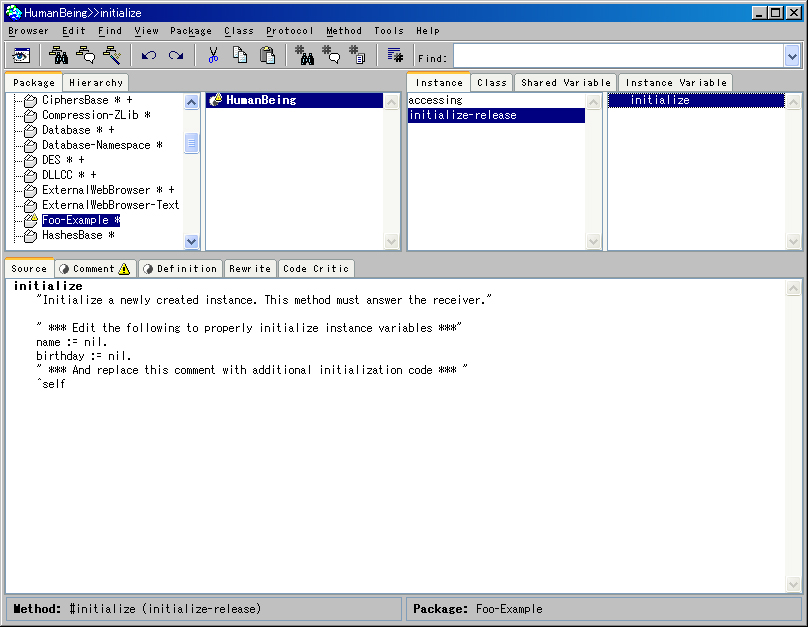Click the warning triangle on Comment tab
The image size is (808, 627).
[124, 269]
